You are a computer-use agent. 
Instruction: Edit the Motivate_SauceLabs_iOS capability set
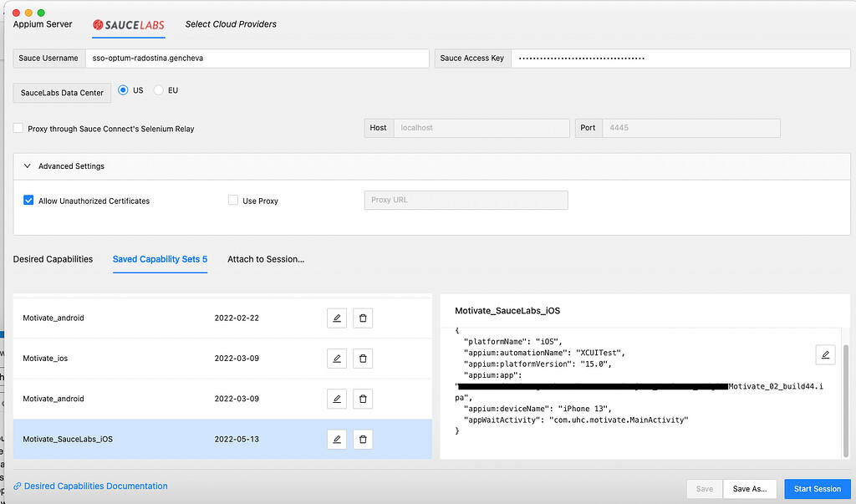337,439
